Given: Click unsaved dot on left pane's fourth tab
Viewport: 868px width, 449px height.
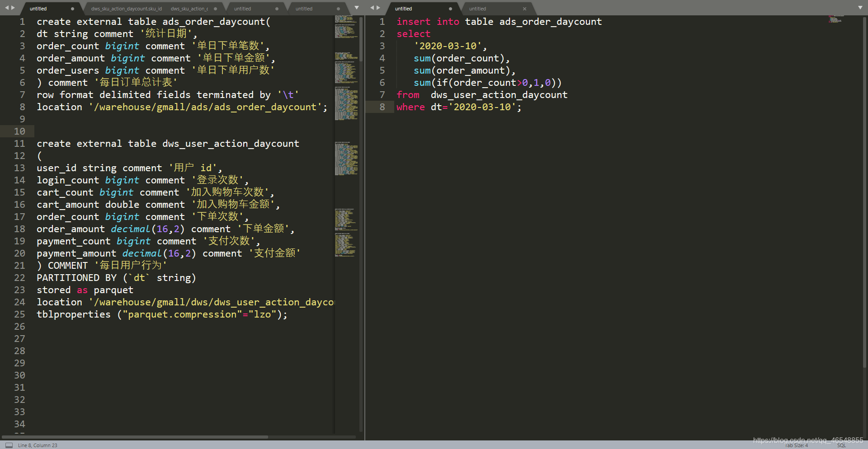Looking at the screenshot, I should (338, 9).
